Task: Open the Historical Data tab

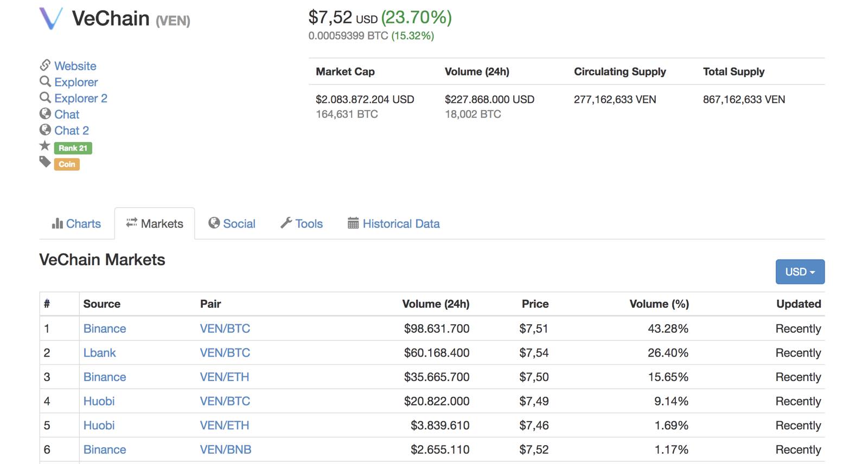Action: point(394,223)
